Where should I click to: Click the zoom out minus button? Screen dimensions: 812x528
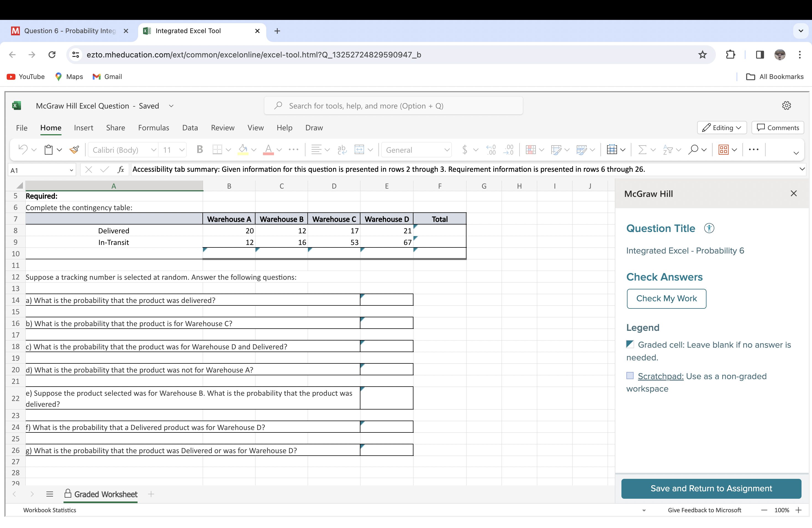coord(764,510)
